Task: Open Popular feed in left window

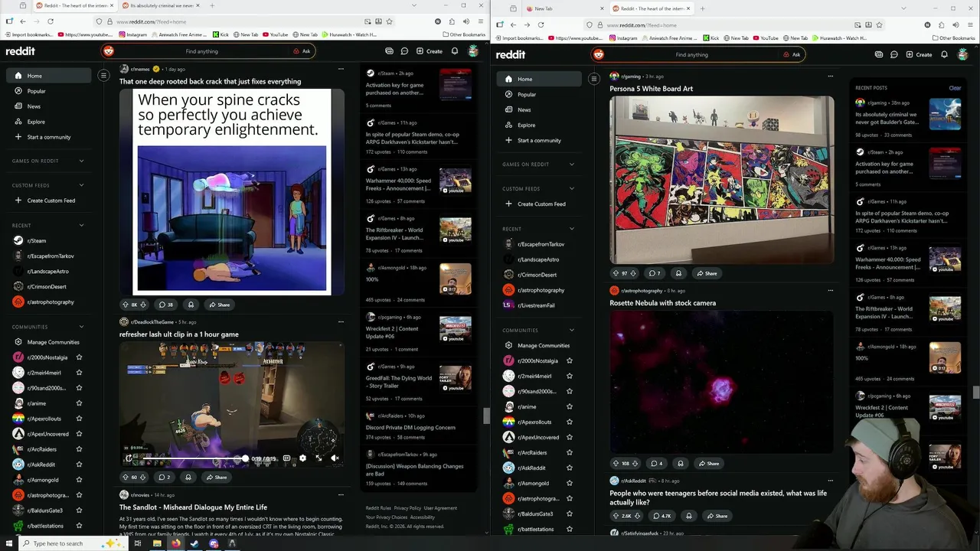Action: pos(49,91)
